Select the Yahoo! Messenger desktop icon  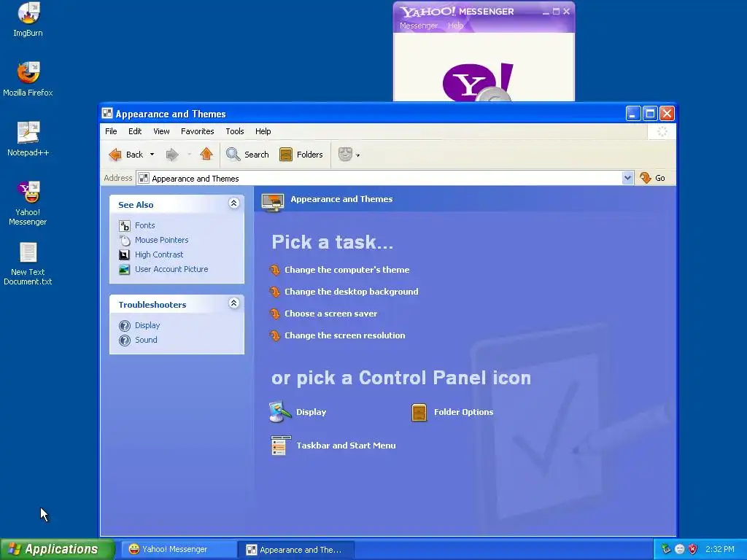28,192
